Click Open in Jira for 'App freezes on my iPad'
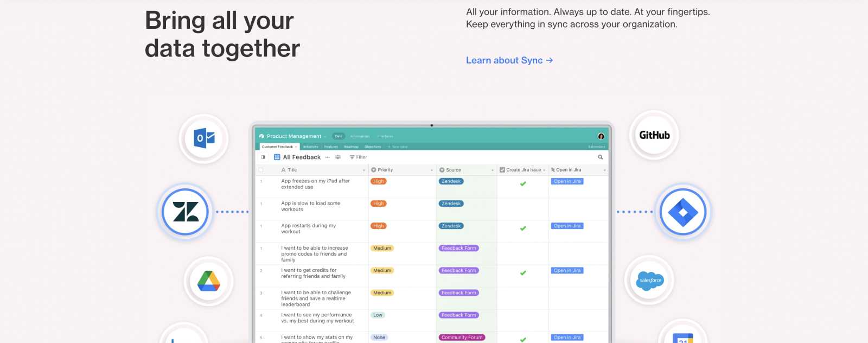The height and width of the screenshot is (343, 868). [x=567, y=181]
